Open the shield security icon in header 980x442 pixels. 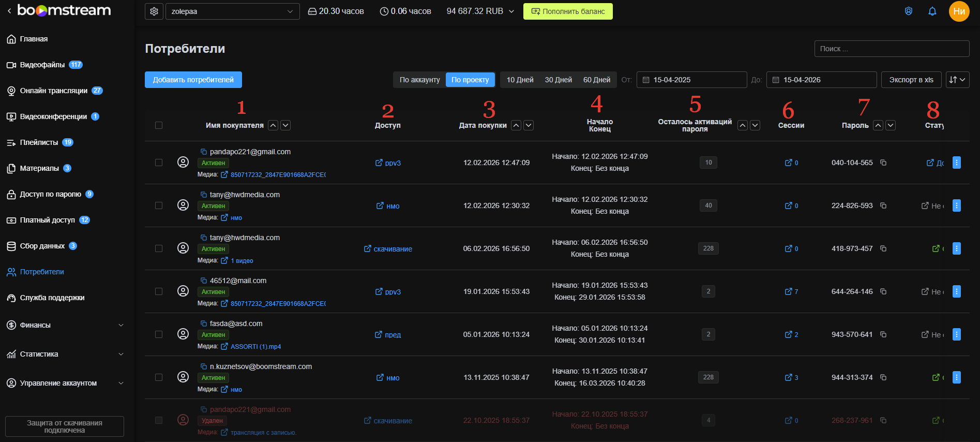909,11
